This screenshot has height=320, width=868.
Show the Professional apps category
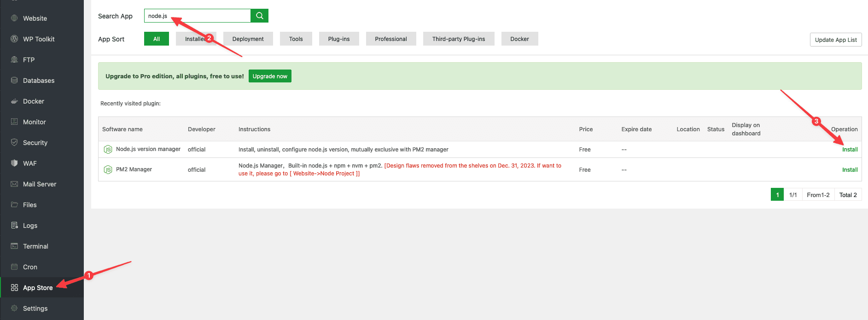click(x=390, y=39)
